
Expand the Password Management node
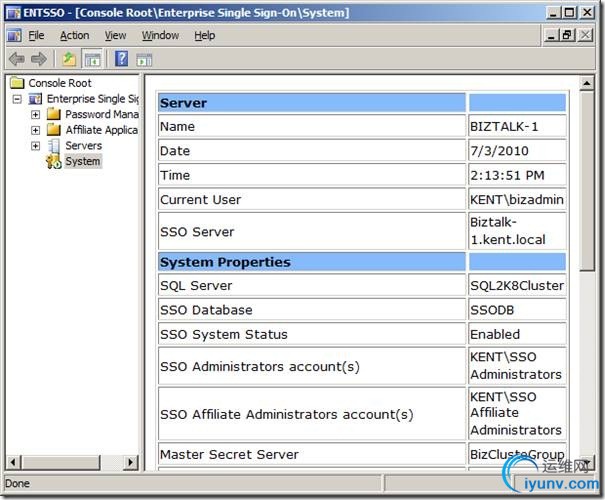35,115
